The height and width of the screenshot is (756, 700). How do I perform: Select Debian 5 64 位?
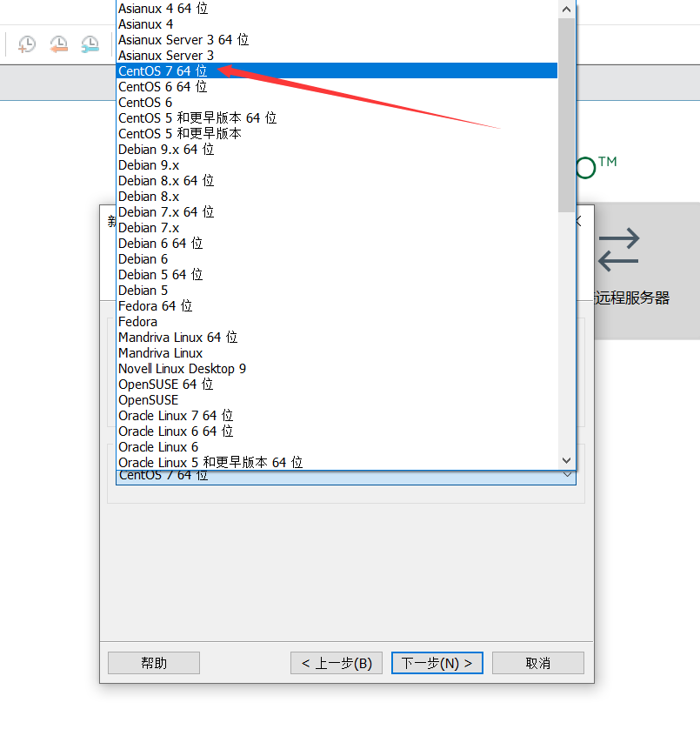[x=337, y=275]
